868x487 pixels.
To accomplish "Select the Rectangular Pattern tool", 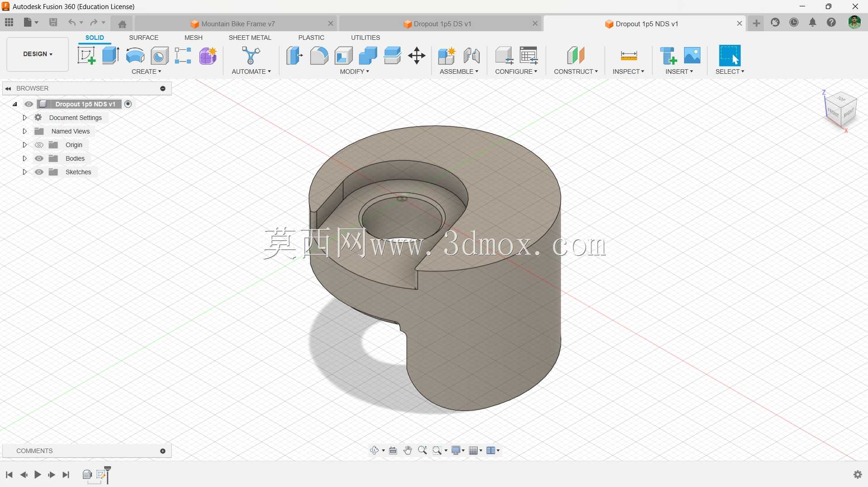I will click(x=183, y=56).
